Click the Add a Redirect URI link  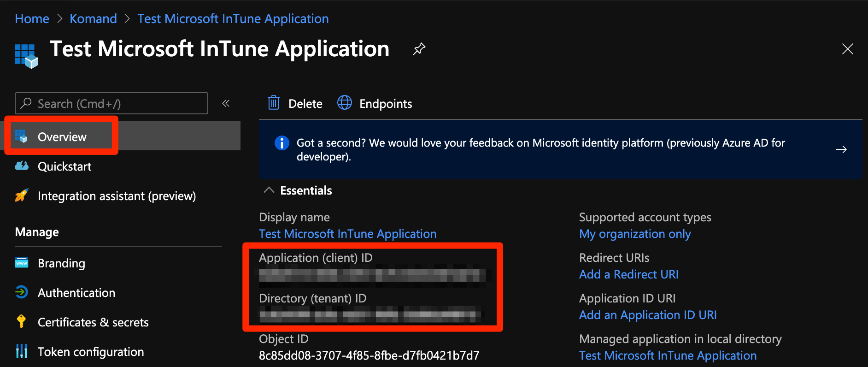pos(628,274)
